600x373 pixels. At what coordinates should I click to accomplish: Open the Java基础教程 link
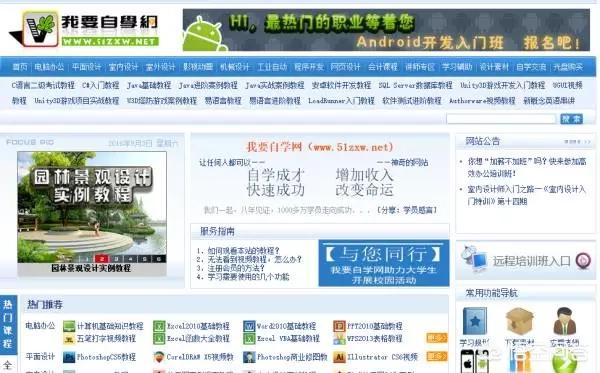coord(149,85)
